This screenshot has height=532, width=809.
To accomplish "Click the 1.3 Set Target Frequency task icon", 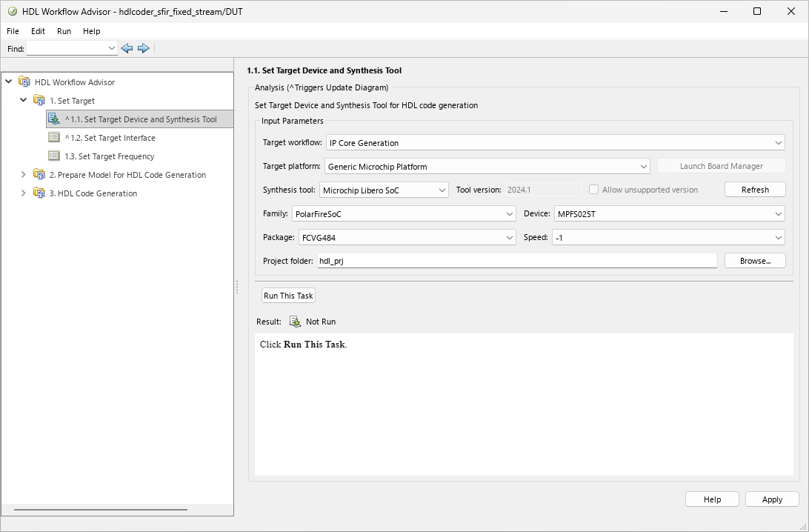I will click(x=54, y=156).
